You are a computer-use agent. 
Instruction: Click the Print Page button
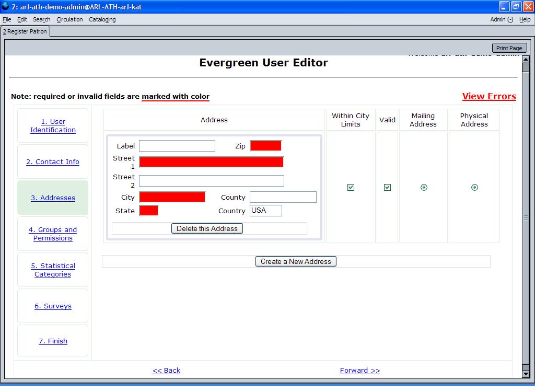[509, 48]
